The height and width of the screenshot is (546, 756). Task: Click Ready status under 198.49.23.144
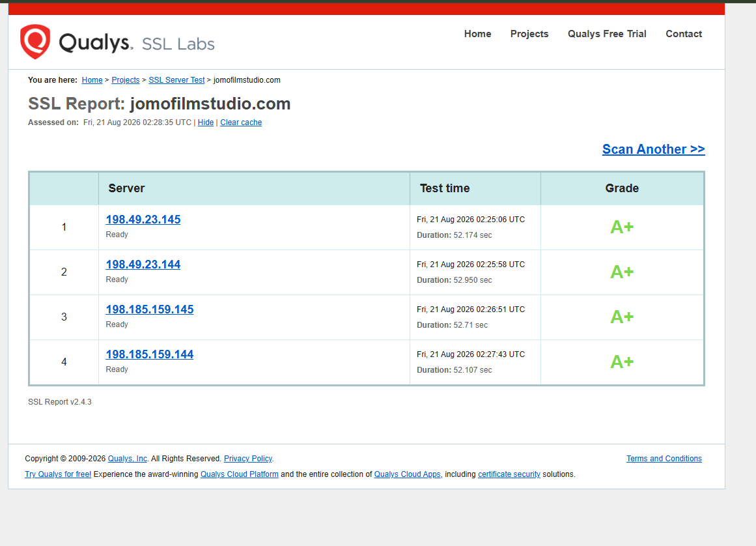click(117, 280)
